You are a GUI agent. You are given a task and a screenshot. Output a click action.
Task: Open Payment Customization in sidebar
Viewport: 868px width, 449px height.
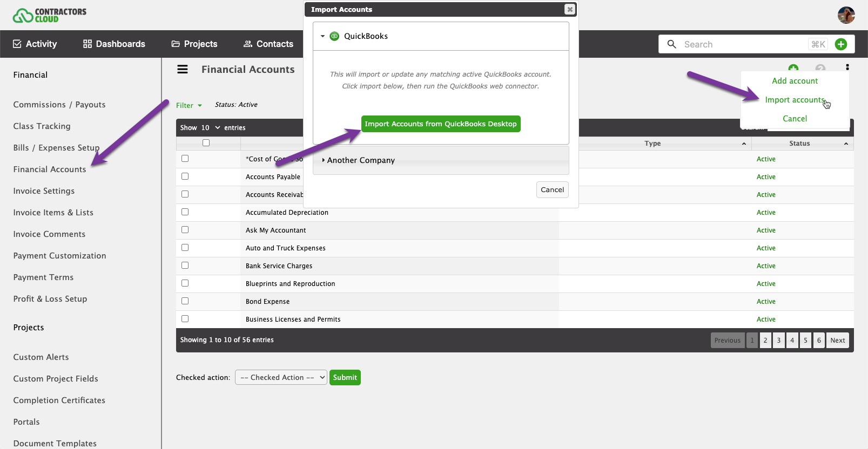point(59,256)
